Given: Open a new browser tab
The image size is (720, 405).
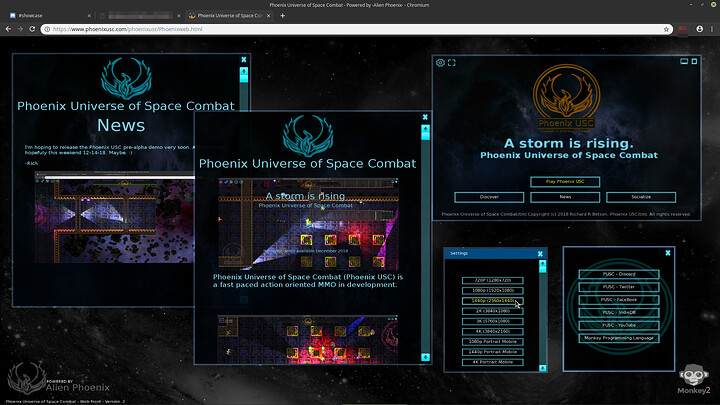Looking at the screenshot, I should coord(282,16).
